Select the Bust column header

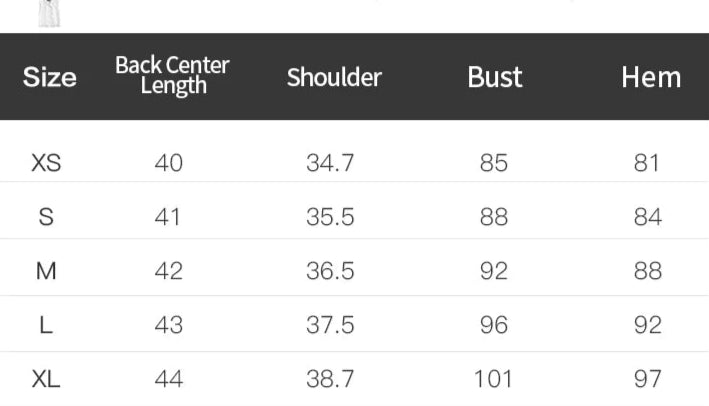[494, 77]
